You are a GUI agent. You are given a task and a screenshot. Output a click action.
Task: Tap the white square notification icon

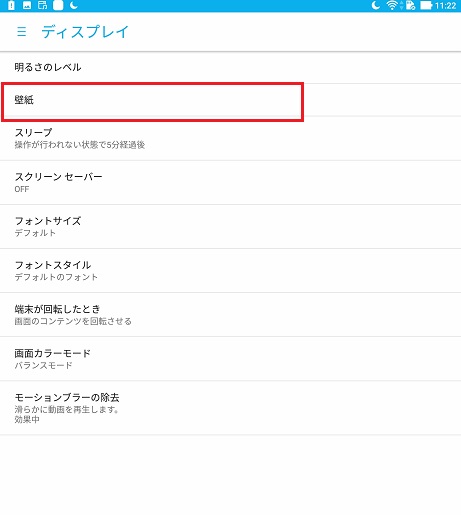pyautogui.click(x=58, y=5)
